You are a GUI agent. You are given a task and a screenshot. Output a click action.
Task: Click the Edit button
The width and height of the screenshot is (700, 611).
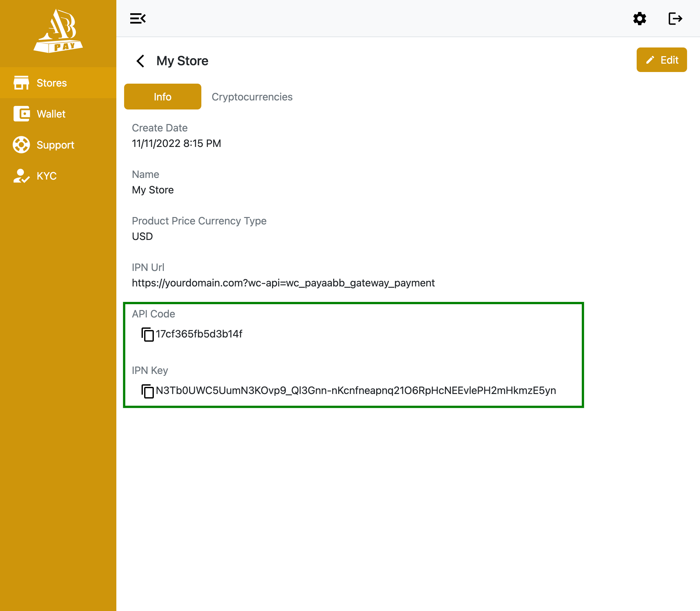pos(662,60)
